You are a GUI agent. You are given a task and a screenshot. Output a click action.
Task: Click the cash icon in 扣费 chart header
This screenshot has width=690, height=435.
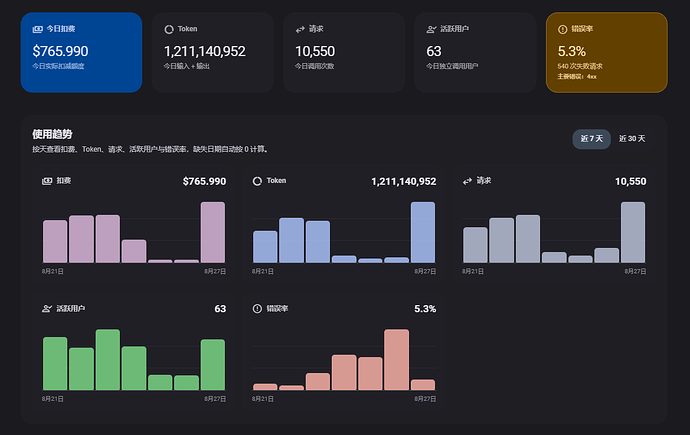47,181
